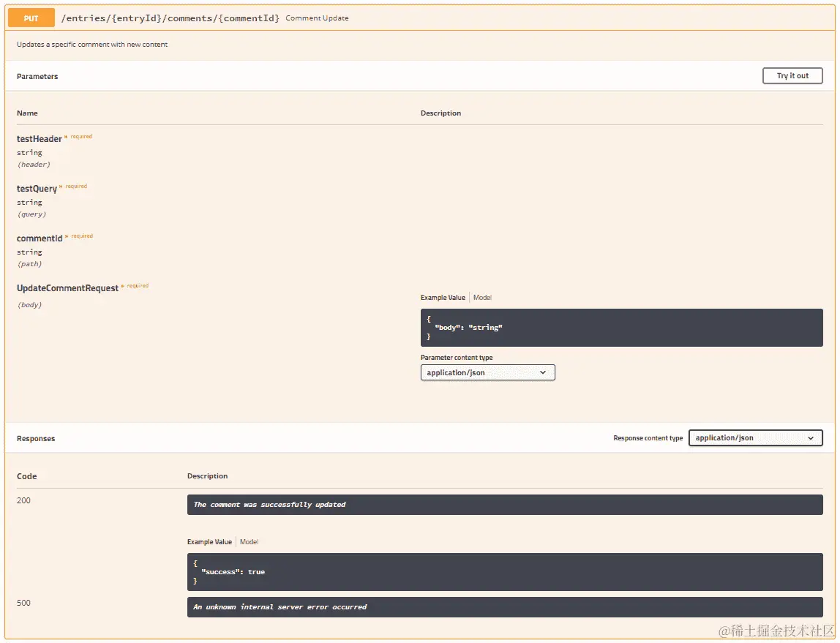The height and width of the screenshot is (643, 840).
Task: Switch to Model view for the 200 response
Action: coord(249,541)
